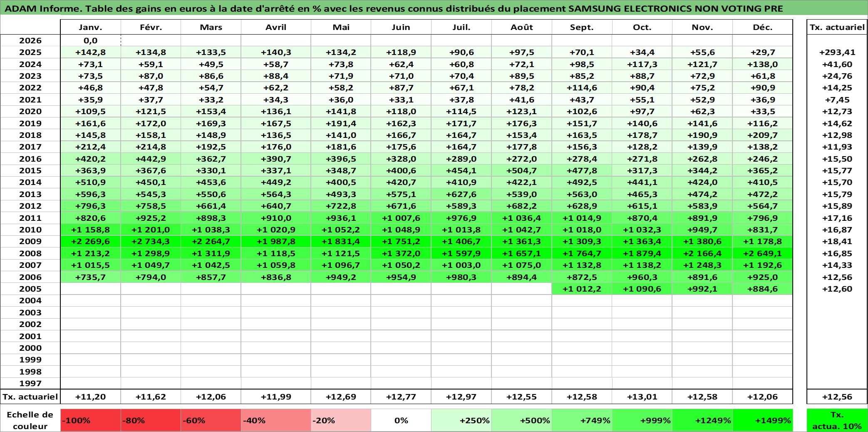Select the +191,4 cell

[341, 123]
